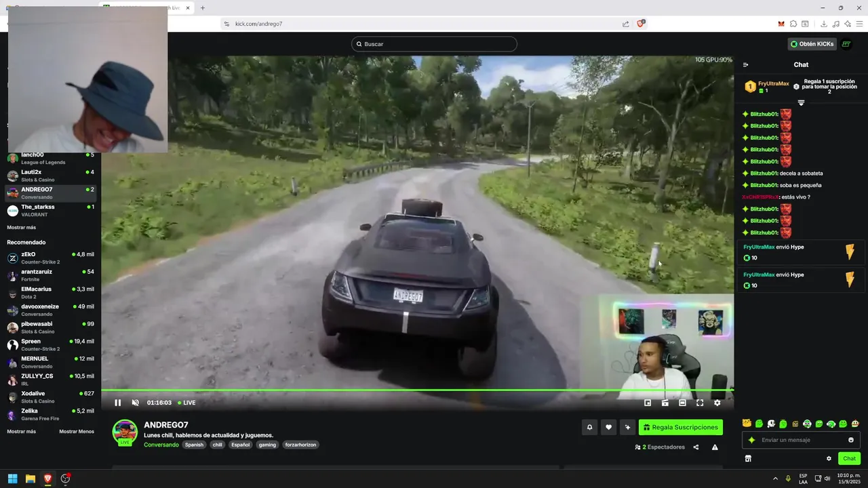The width and height of the screenshot is (868, 488).
Task: Open davooxeneize channel in Recomendado
Action: click(x=51, y=310)
